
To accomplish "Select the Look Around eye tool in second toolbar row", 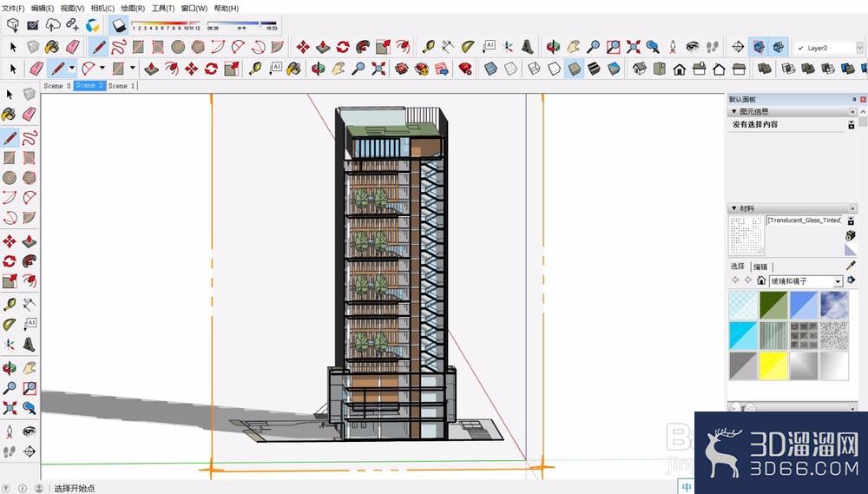I will [x=693, y=47].
